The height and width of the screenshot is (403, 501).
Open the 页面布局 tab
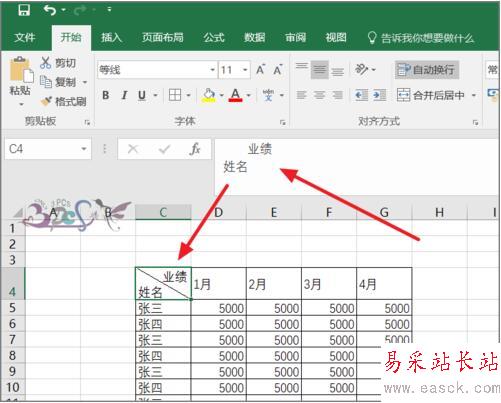coord(163,37)
